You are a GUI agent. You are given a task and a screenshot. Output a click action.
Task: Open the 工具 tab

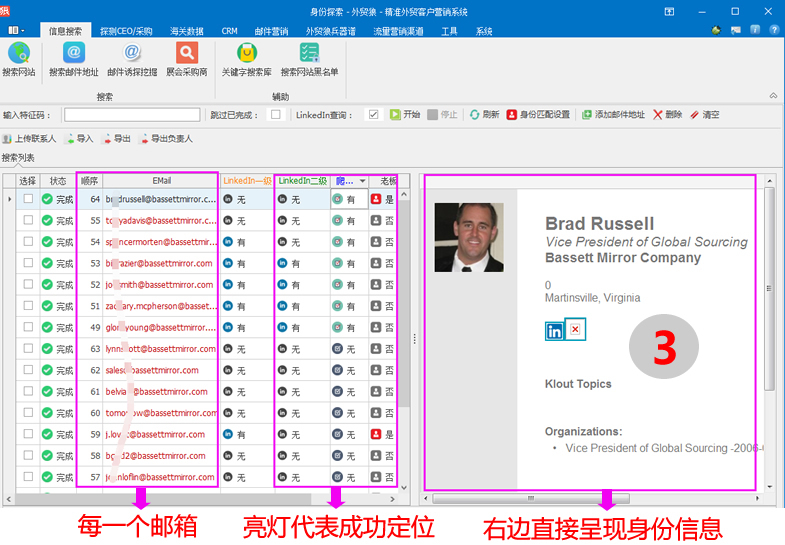tap(449, 31)
